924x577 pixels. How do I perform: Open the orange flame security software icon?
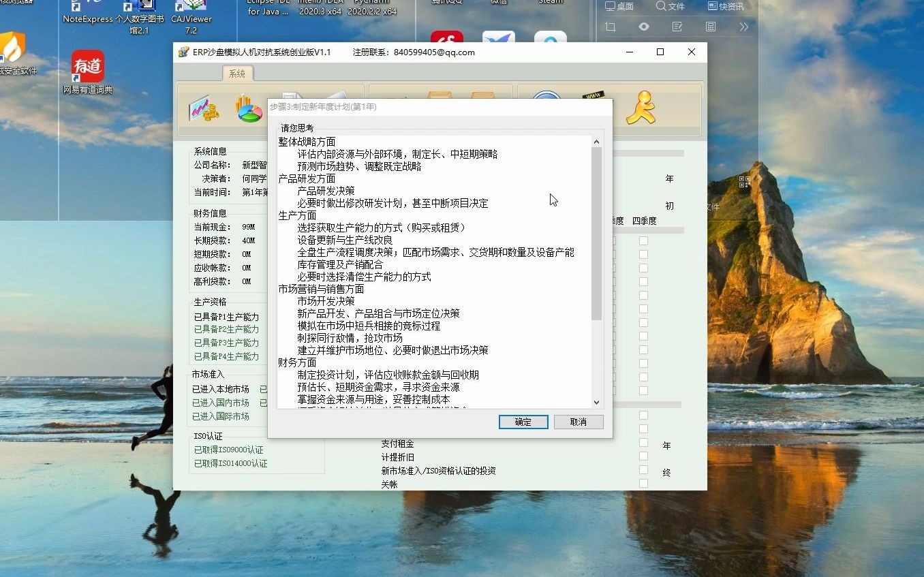point(12,48)
